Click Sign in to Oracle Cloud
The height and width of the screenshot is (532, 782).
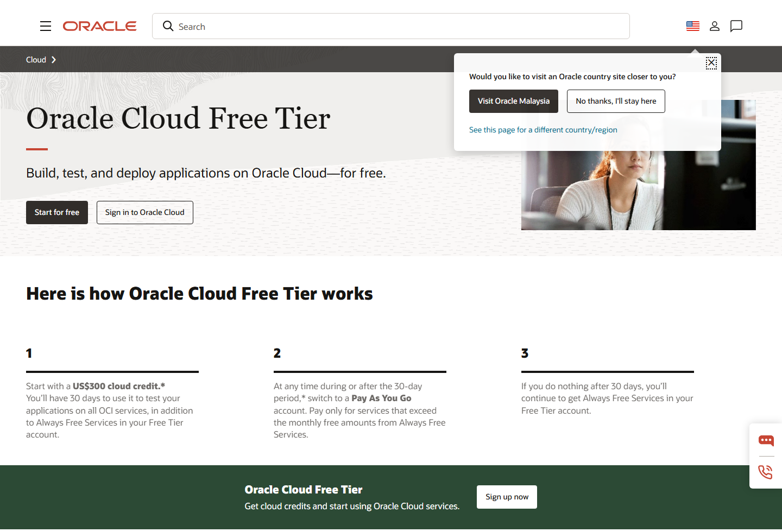[145, 212]
